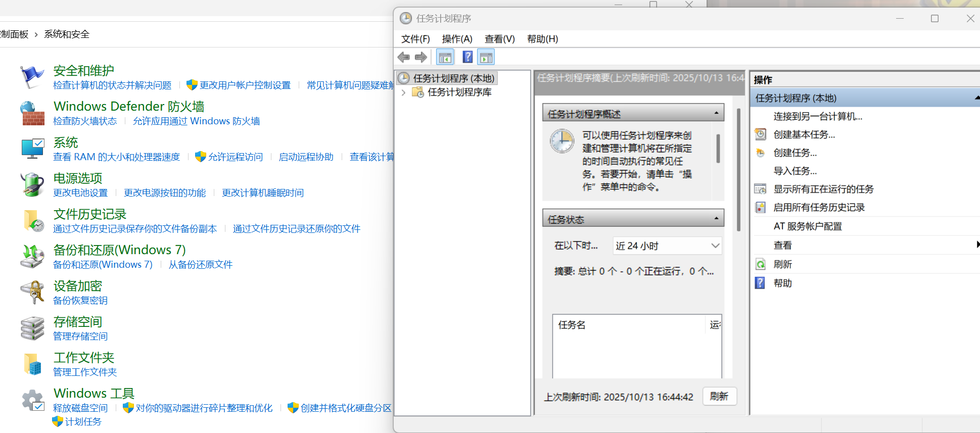Open 备份恢复密钥 link
Image resolution: width=980 pixels, height=433 pixels.
coord(80,301)
